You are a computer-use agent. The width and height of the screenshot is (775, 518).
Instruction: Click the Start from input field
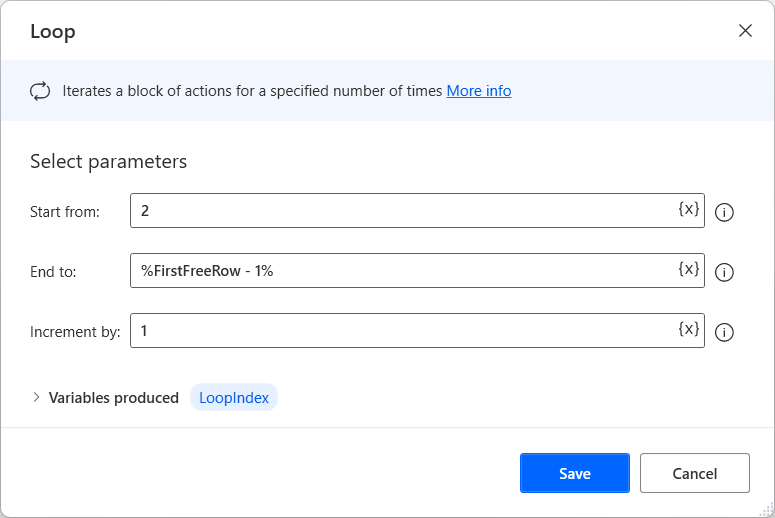400,211
